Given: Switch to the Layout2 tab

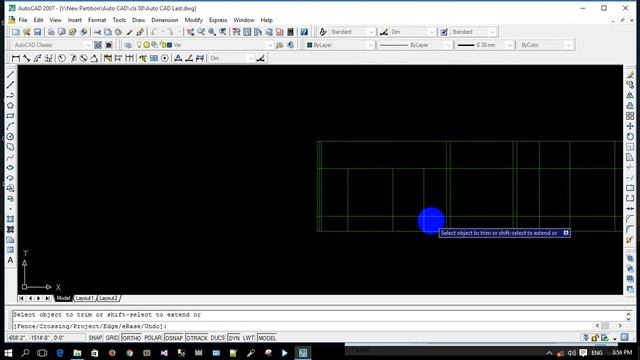Looking at the screenshot, I should [109, 298].
